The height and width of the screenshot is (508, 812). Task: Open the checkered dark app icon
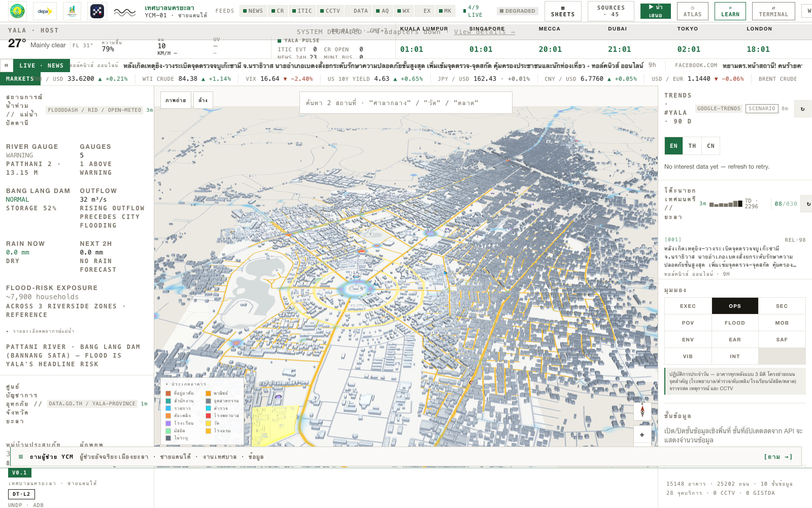point(97,11)
